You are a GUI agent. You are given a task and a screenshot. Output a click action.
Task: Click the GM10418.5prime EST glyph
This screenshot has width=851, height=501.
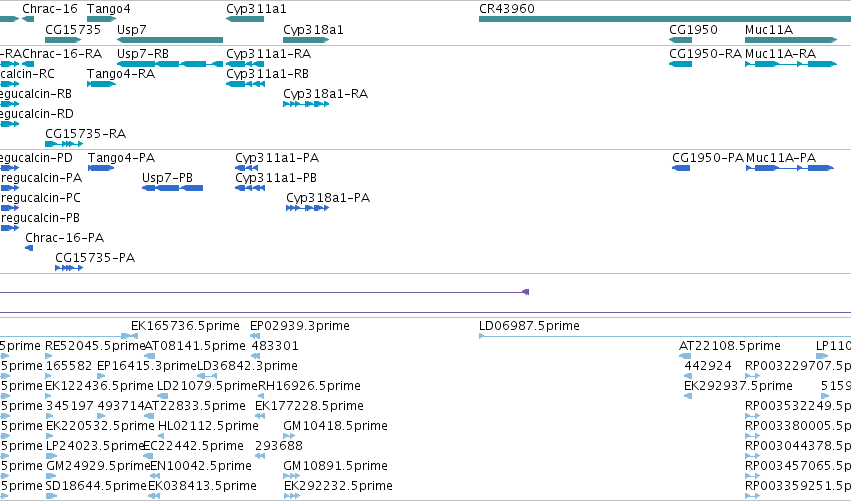point(289,436)
